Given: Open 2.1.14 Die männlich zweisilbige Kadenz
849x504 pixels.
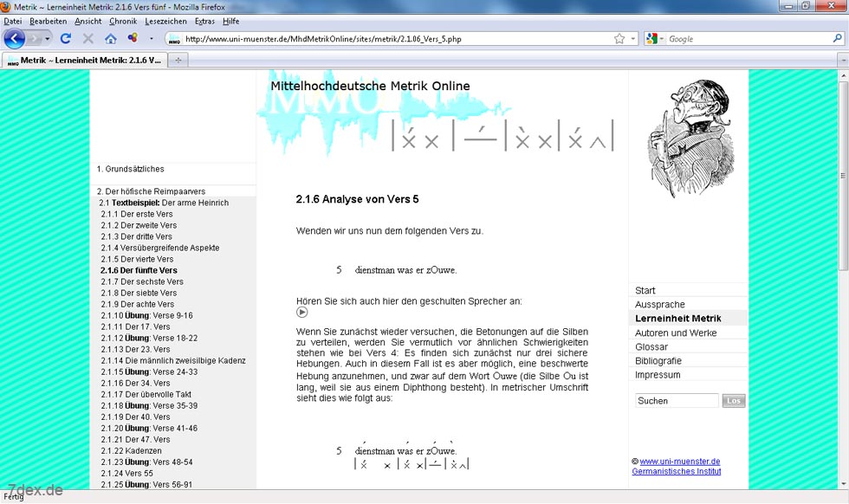Looking at the screenshot, I should pyautogui.click(x=173, y=360).
